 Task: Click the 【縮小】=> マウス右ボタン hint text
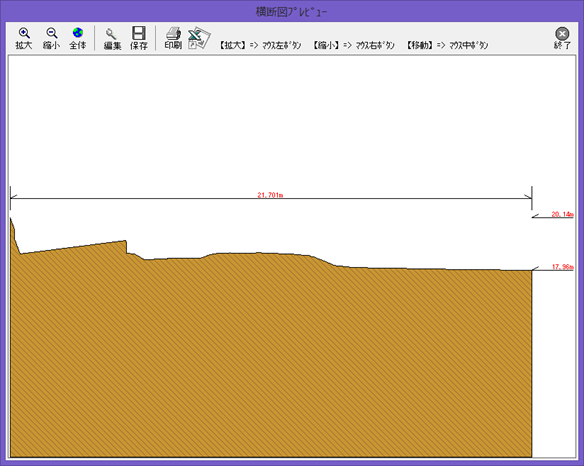coord(353,45)
